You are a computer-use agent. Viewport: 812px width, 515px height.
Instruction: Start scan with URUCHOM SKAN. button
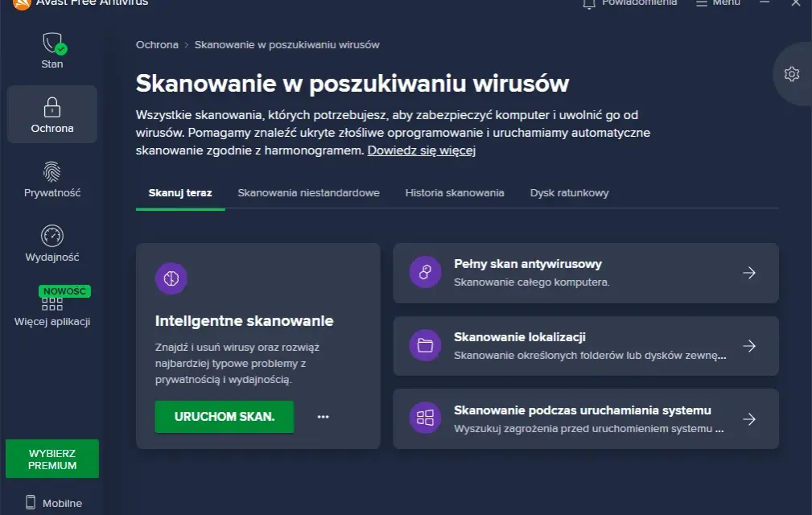[225, 417]
